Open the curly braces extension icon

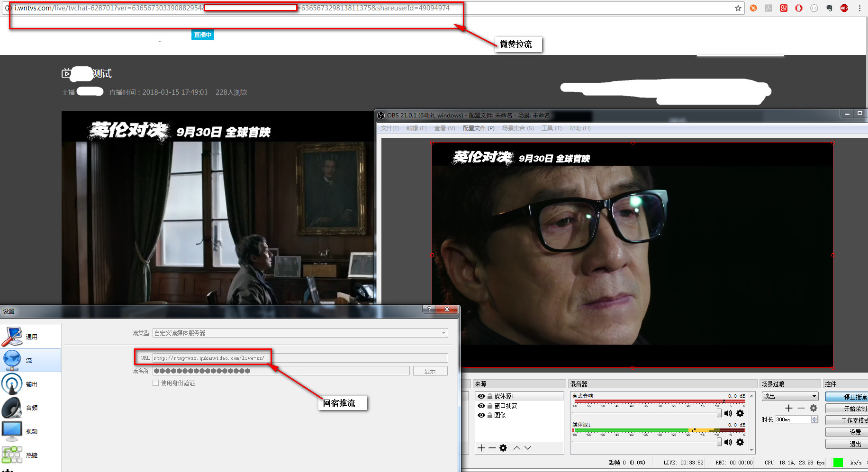click(x=814, y=8)
